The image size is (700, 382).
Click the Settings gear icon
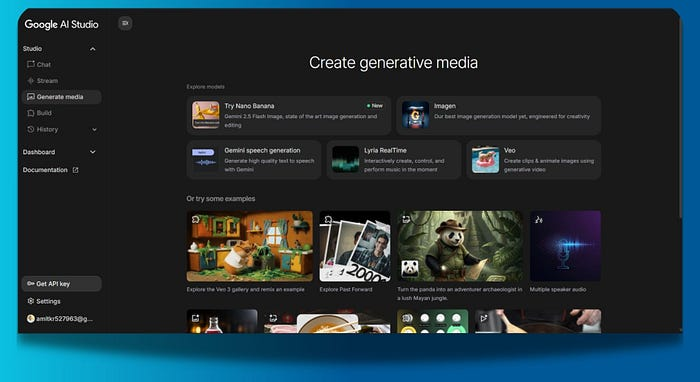coord(30,301)
